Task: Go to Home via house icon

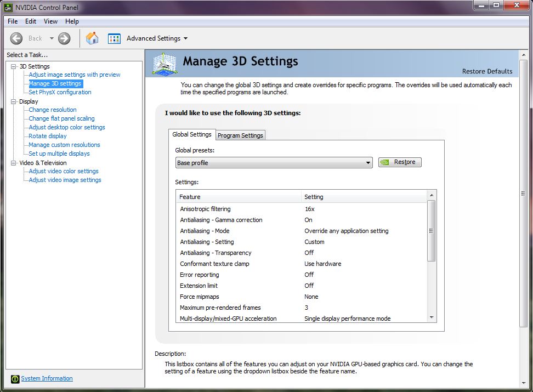Action: 92,38
